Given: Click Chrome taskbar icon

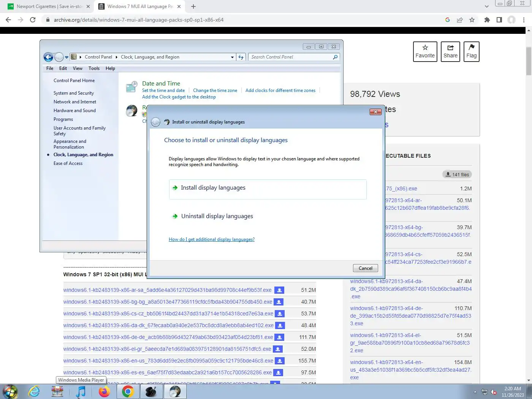Looking at the screenshot, I should (x=128, y=392).
